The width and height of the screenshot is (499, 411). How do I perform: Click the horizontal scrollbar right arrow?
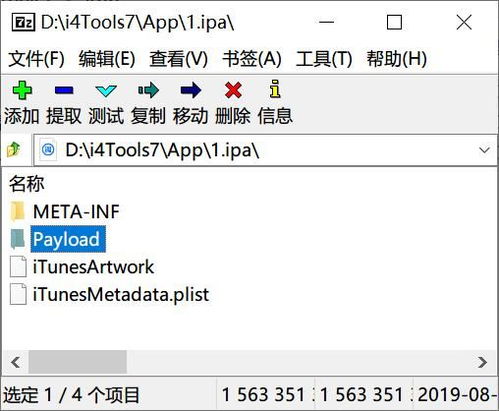coord(482,362)
